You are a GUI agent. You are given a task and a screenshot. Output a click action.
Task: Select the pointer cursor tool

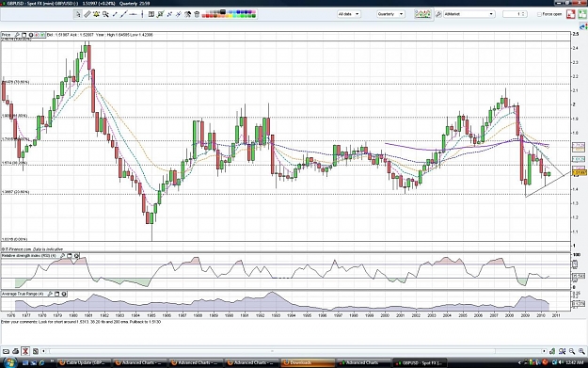tap(78, 14)
